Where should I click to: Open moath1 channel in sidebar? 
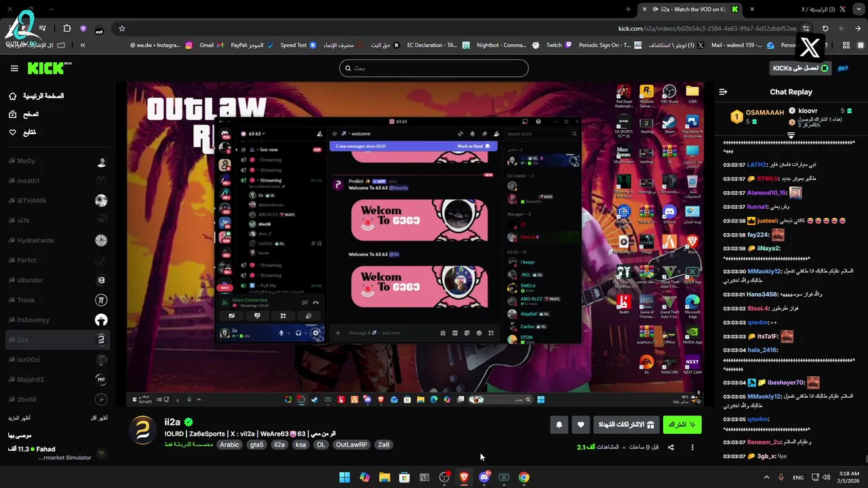pos(57,181)
